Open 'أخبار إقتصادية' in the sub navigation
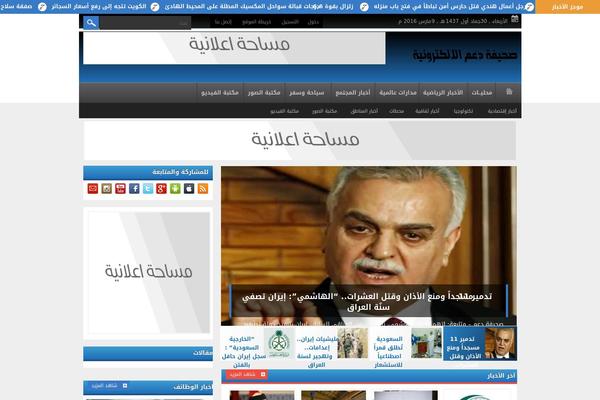 [502, 111]
